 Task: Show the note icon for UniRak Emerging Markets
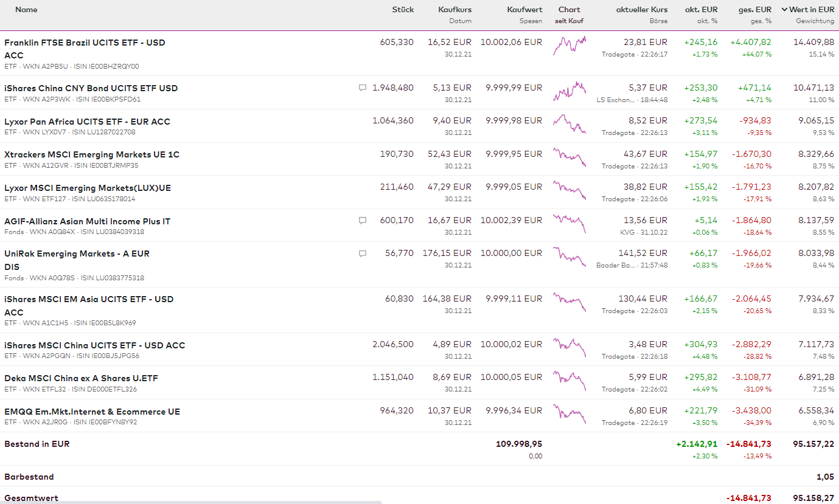coord(363,254)
